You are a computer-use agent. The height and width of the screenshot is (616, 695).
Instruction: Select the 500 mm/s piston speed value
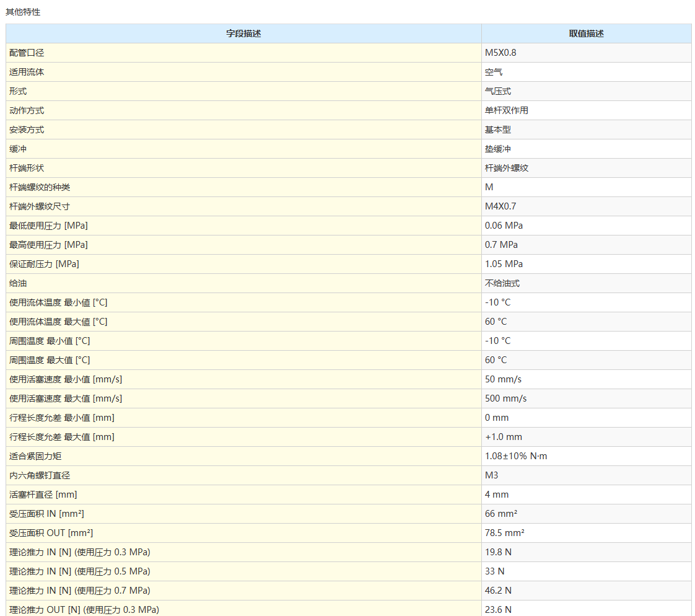point(505,398)
